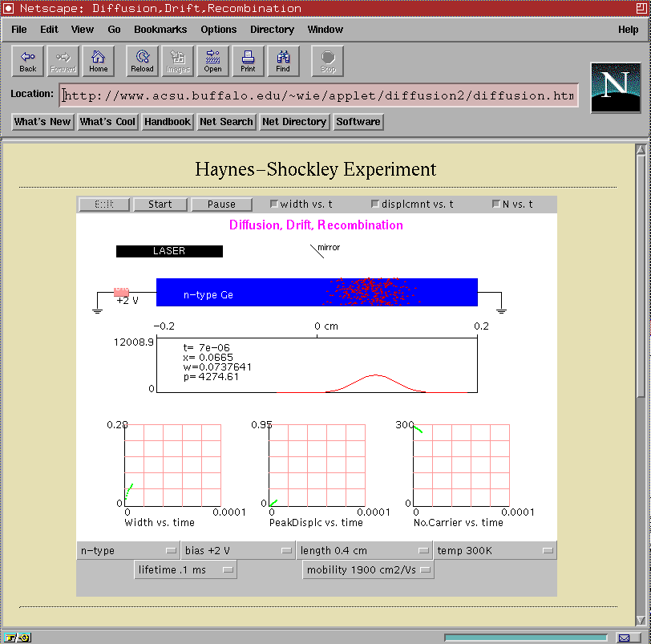This screenshot has height=644, width=651.
Task: Click the Net Search button
Action: coord(226,122)
